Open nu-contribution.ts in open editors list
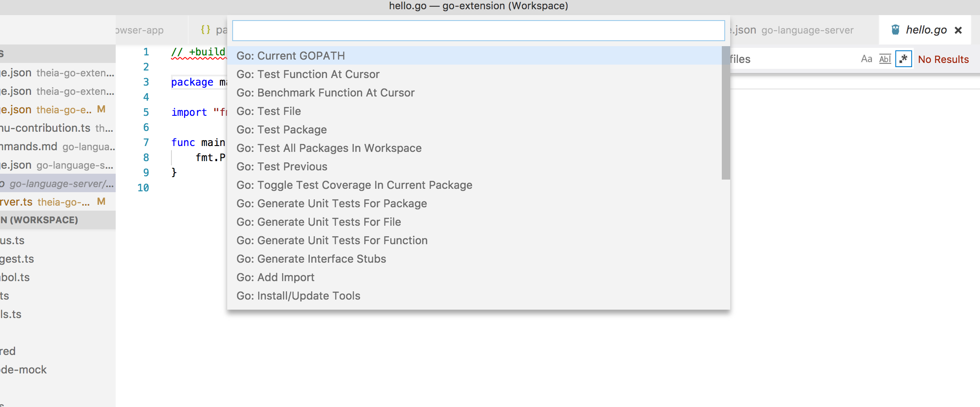 click(58, 128)
